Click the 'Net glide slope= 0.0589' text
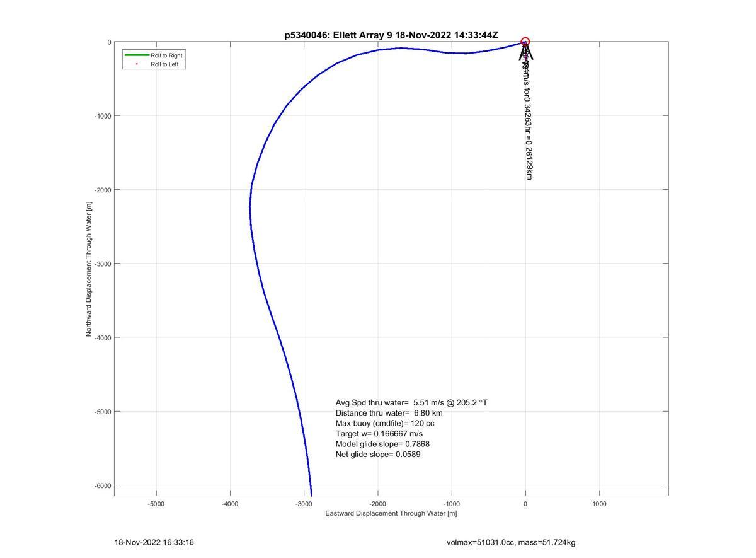756x558 pixels. (378, 454)
